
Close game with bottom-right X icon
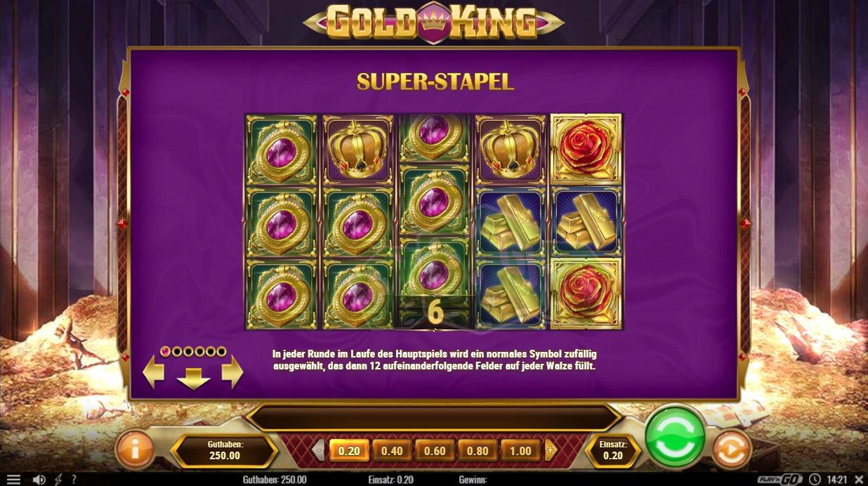pyautogui.click(x=859, y=480)
